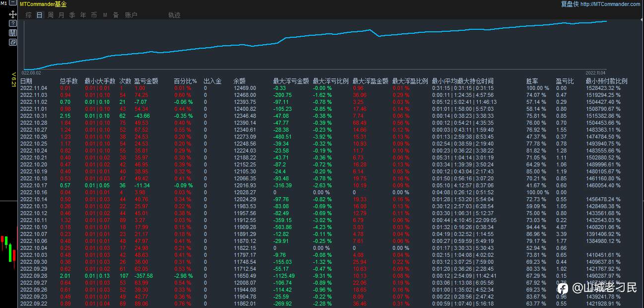This screenshot has height=308, width=644.
Task: Open the 年 yearly tab
Action: click(x=83, y=15)
